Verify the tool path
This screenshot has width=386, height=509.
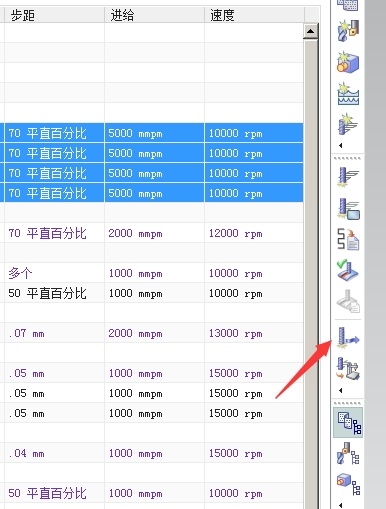pos(348,270)
